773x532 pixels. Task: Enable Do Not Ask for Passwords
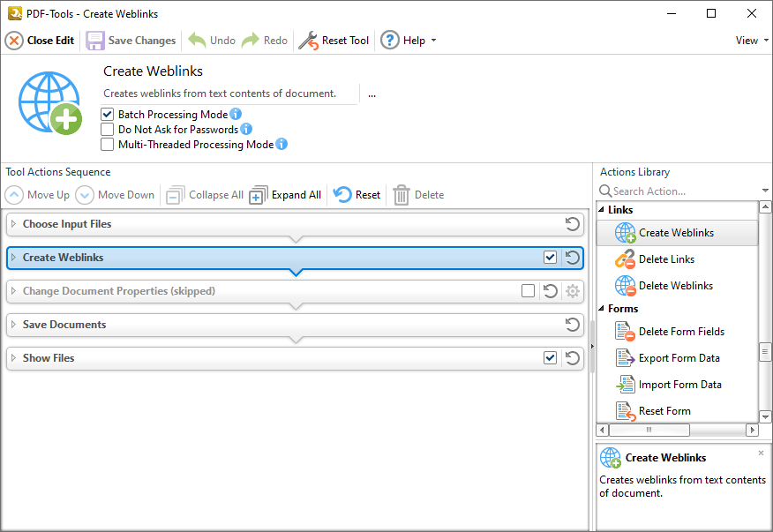(107, 129)
